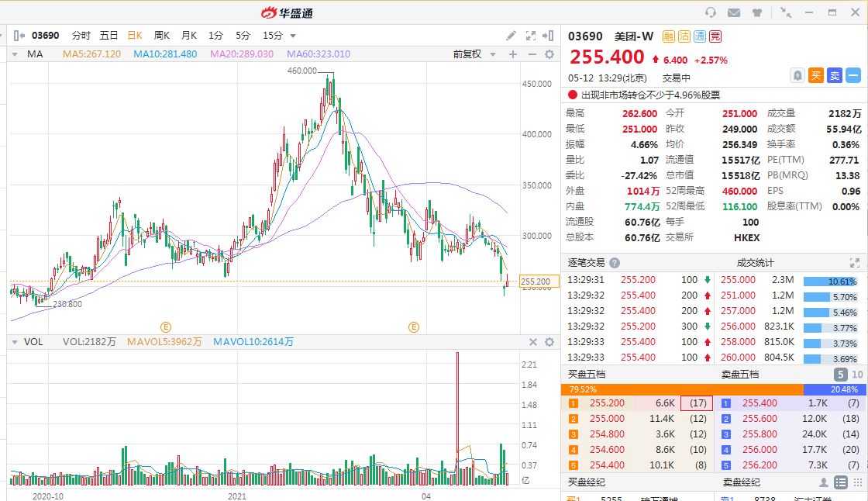Image resolution: width=868 pixels, height=501 pixels.
Task: Select the 分时 intraday tab
Action: tap(81, 35)
